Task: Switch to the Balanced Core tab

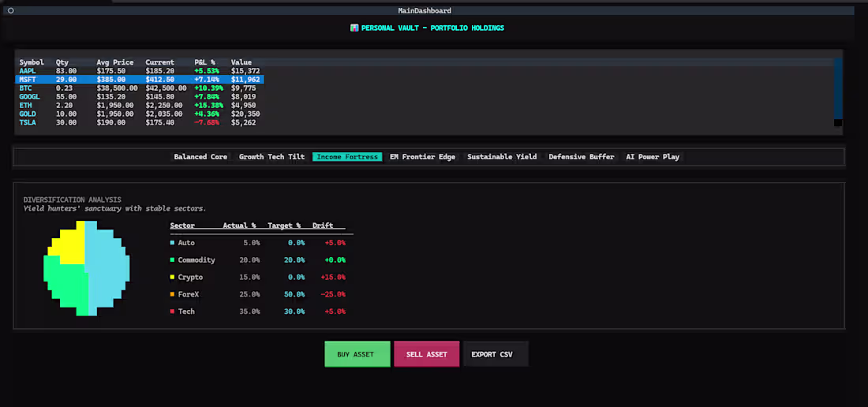Action: (200, 157)
